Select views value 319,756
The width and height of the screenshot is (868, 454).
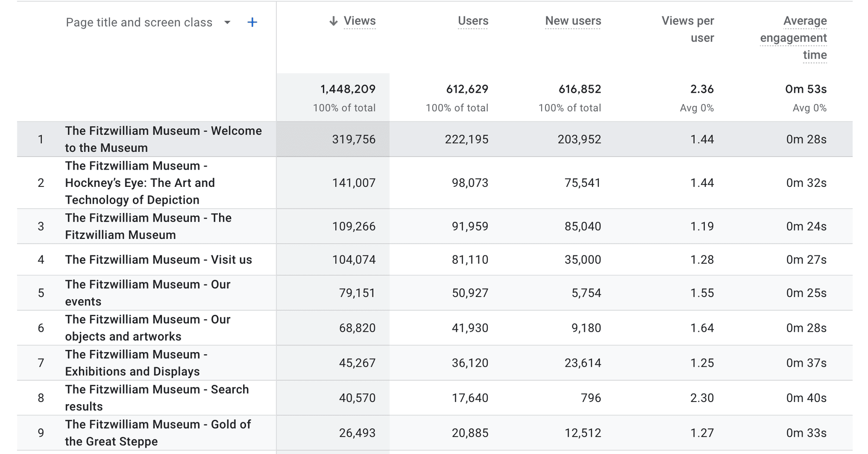point(354,139)
